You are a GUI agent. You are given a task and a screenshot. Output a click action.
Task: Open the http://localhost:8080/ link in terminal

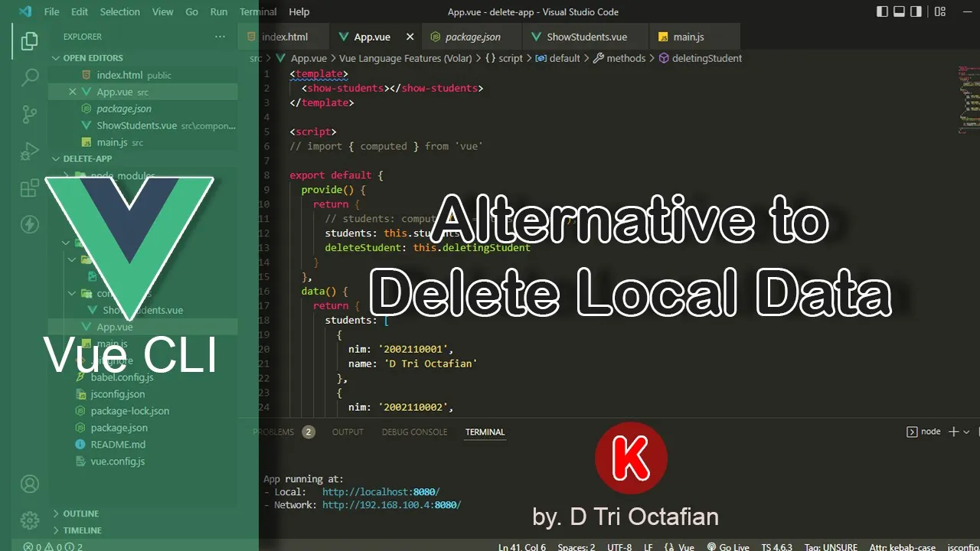click(381, 492)
